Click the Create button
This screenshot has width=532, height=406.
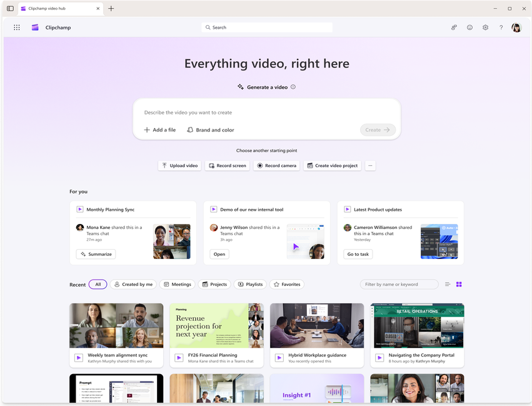(378, 129)
